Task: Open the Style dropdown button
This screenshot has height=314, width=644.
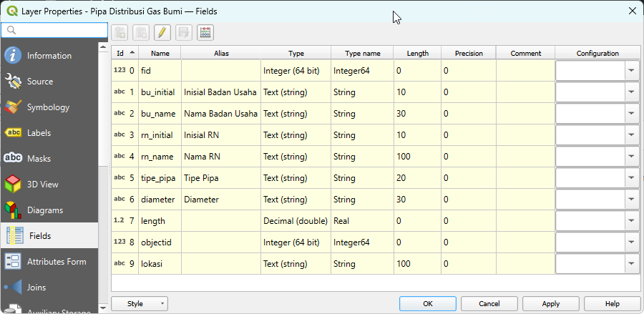Action: tap(140, 303)
